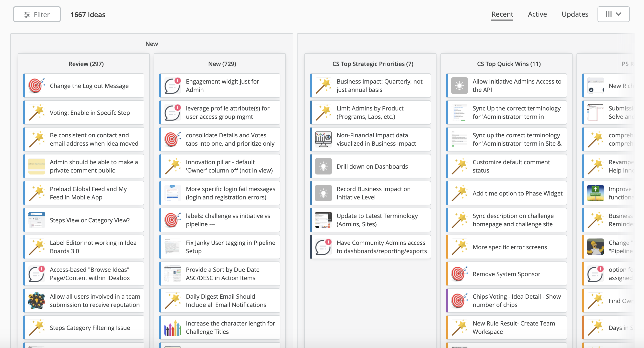Viewport: 644px width, 348px height.
Task: Switch to the Updates tab
Action: 575,14
